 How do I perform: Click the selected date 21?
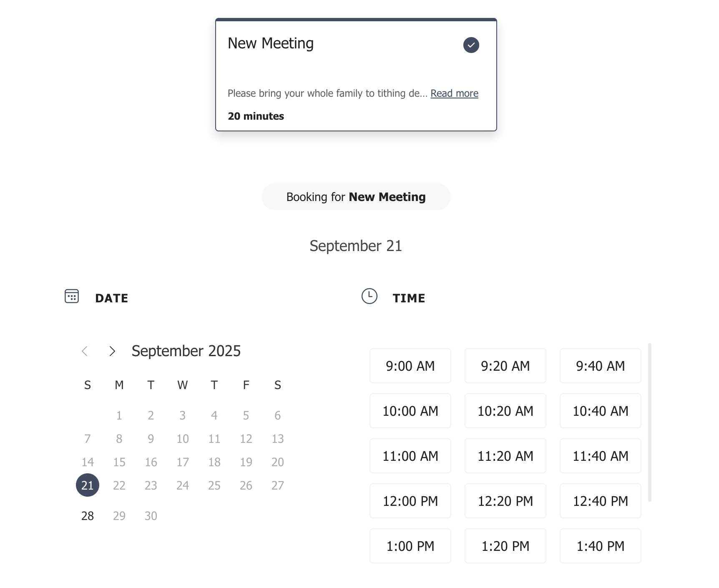pyautogui.click(x=88, y=485)
